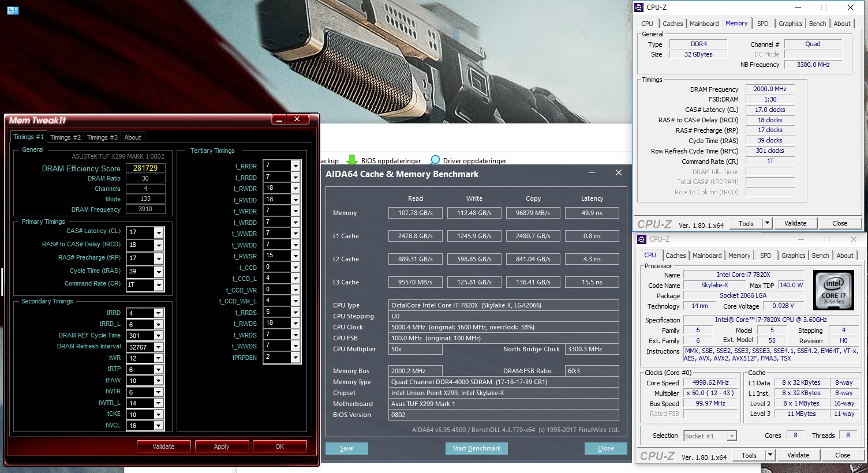
Task: Switch to Timings #3 tab in Mem TweakIt
Action: tap(102, 137)
